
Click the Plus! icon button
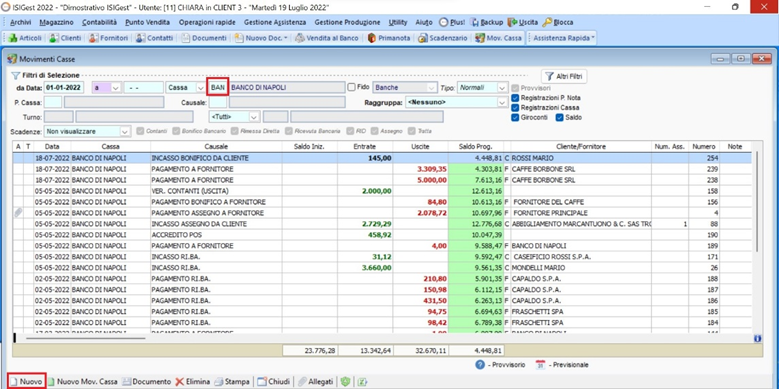point(452,22)
